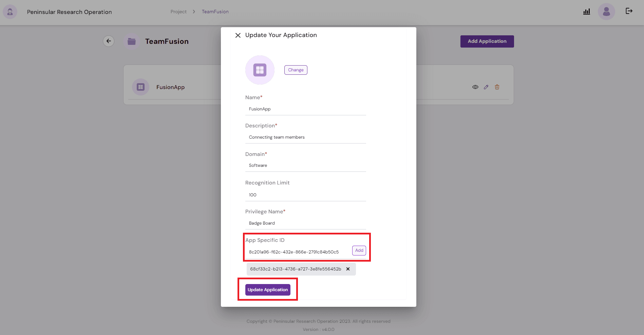Focus the Domain field containing Software
Viewport: 644px width, 335px height.
(x=305, y=165)
